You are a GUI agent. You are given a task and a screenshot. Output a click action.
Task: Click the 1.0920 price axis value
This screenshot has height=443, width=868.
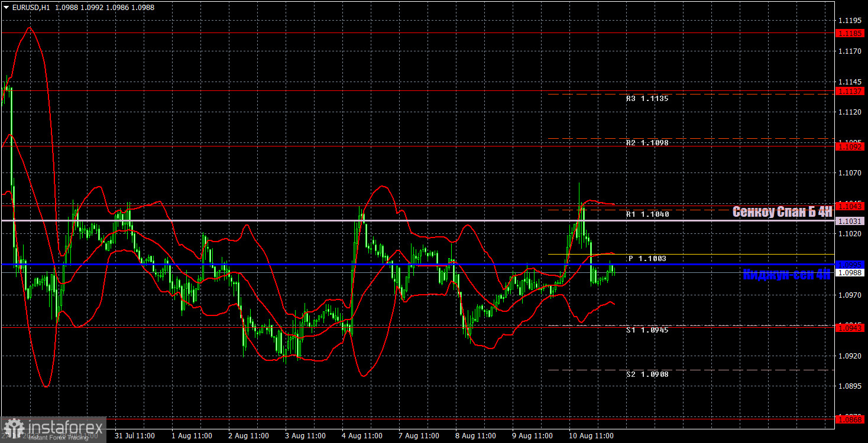pos(850,356)
